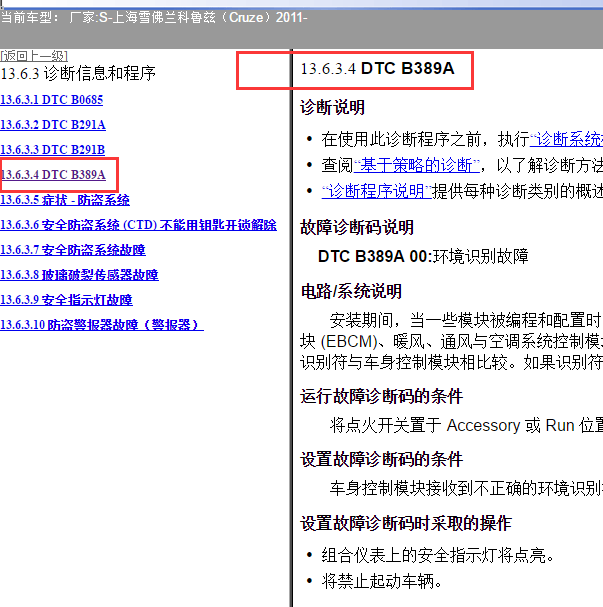Click the 电路/系统说明 section heading
The image size is (603, 607).
[x=351, y=291]
